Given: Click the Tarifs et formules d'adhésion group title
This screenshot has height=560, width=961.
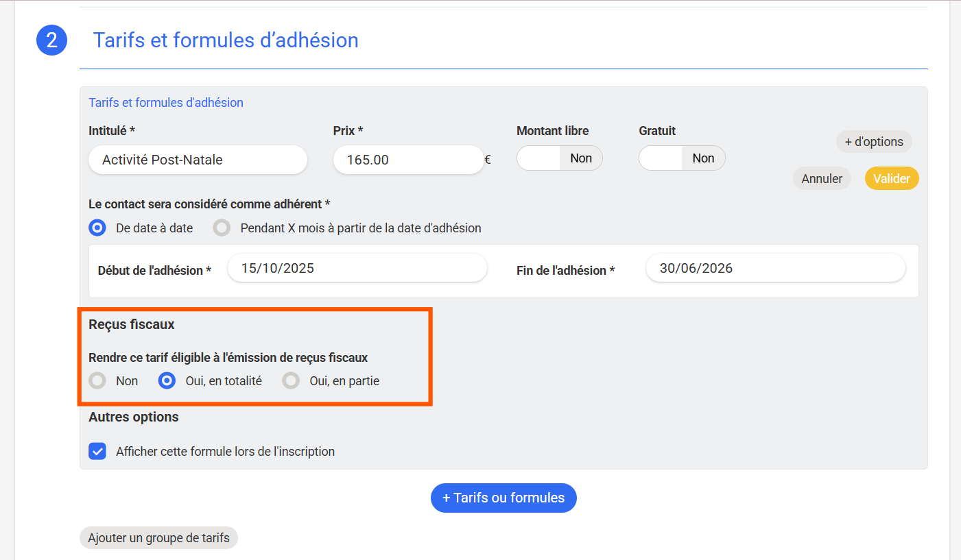Looking at the screenshot, I should (x=166, y=103).
